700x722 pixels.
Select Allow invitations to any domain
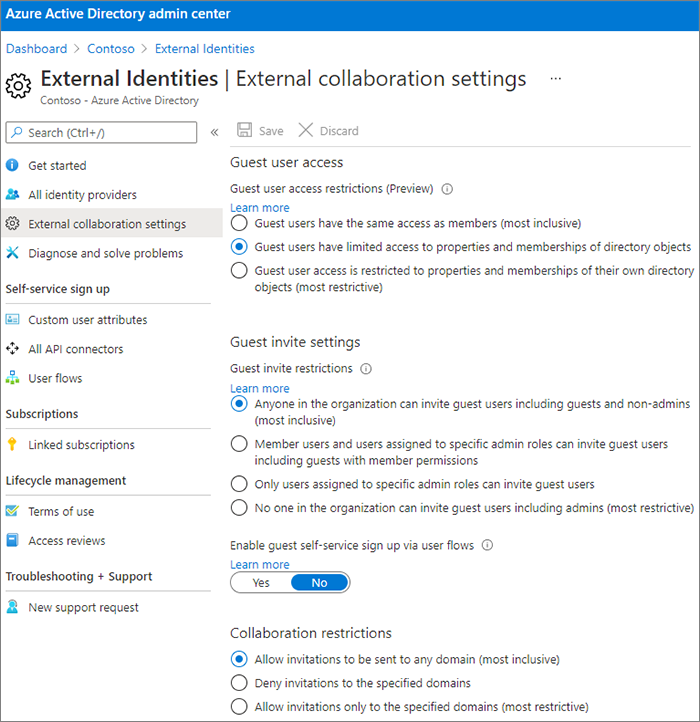pyautogui.click(x=239, y=659)
